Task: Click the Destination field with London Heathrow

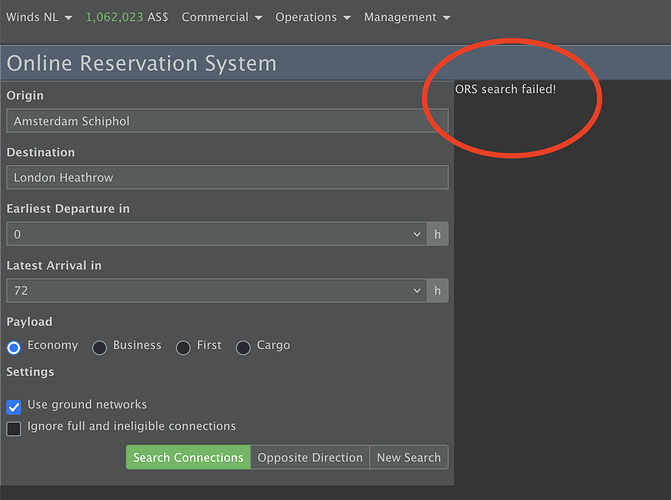Action: [x=227, y=178]
